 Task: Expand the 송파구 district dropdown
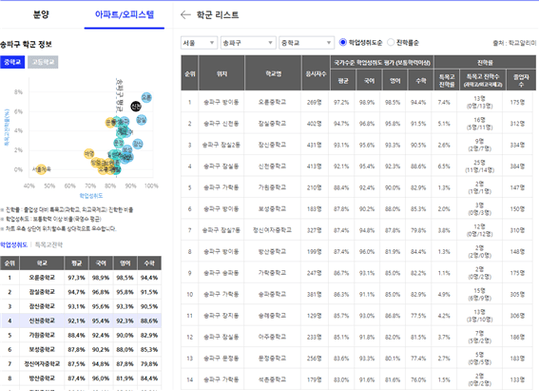(248, 43)
